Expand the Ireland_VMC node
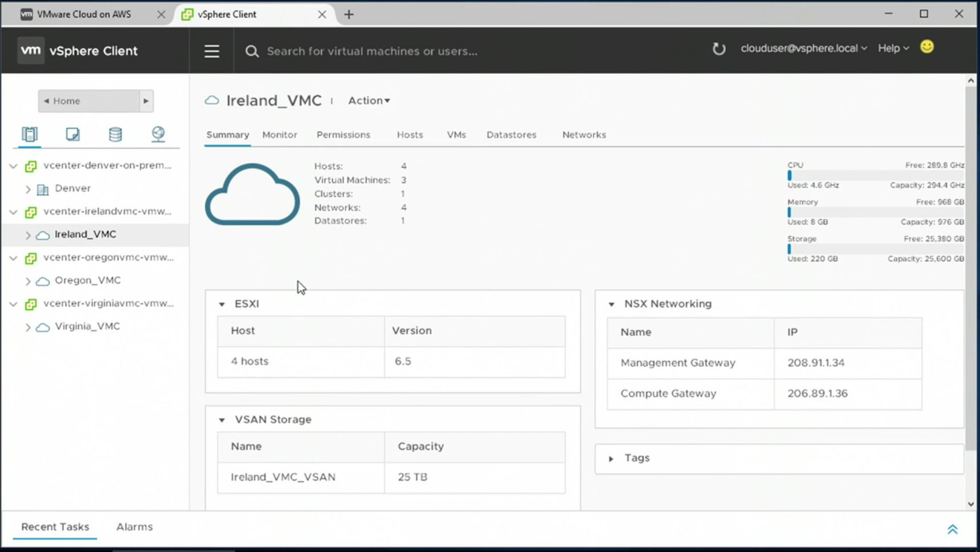Screen dimensions: 980x552 (27, 235)
